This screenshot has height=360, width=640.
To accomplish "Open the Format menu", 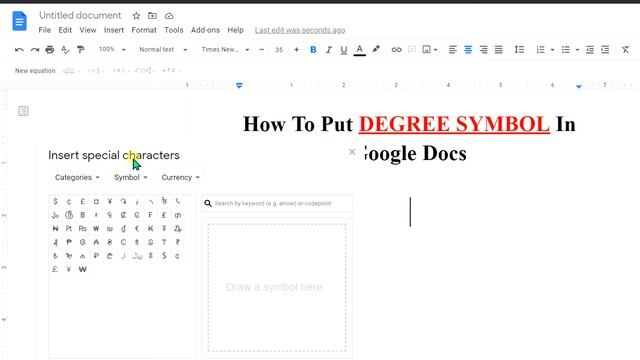I will pos(144,30).
